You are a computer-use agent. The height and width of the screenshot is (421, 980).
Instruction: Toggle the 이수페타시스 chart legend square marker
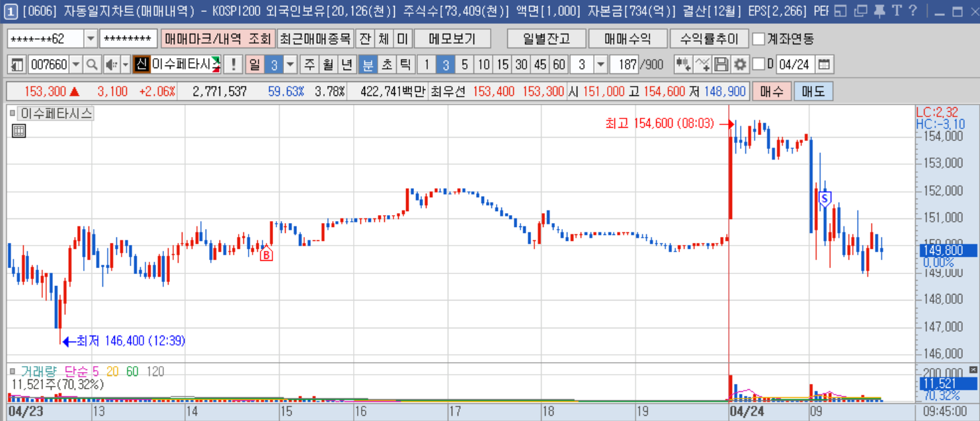click(13, 113)
